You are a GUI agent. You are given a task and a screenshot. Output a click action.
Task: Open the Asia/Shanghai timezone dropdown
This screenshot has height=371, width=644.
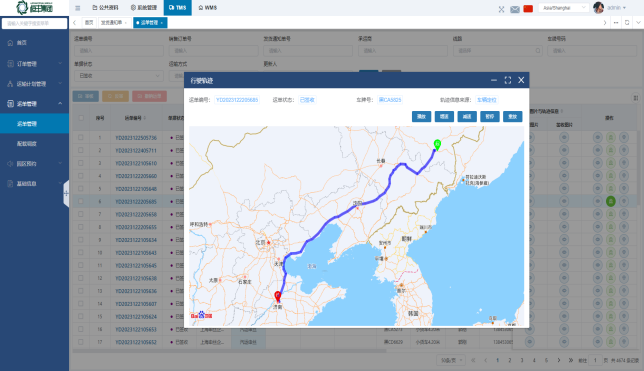coord(564,8)
